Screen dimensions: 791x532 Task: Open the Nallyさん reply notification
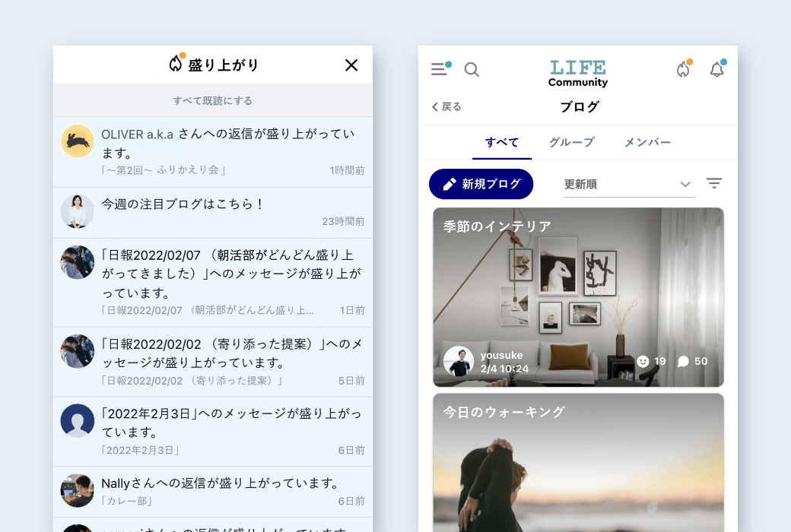point(213,491)
